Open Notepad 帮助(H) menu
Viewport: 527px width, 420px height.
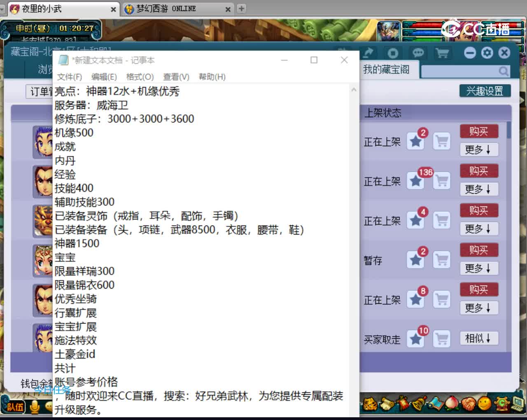212,77
